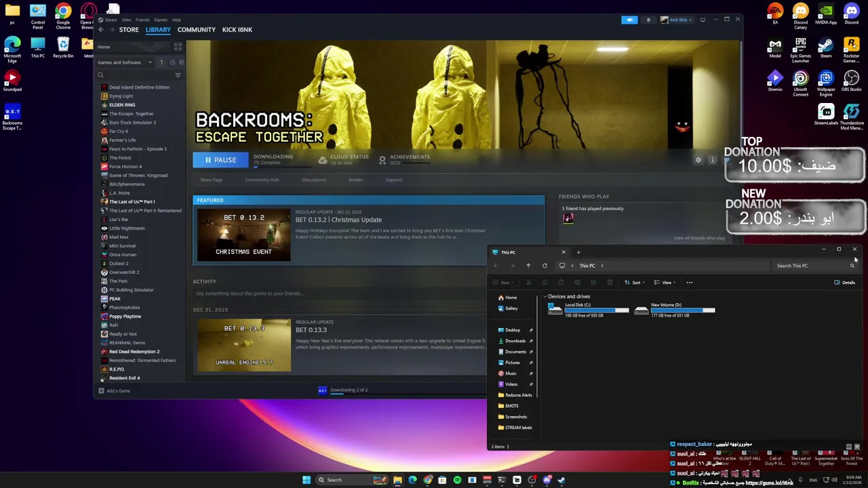This screenshot has height=488, width=868.
Task: Open the Windows Start menu
Action: coord(307,480)
